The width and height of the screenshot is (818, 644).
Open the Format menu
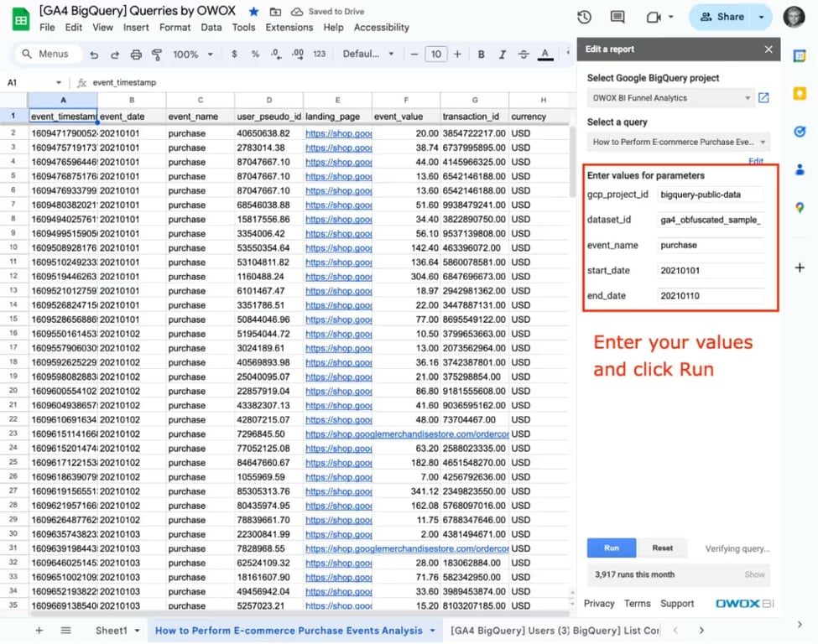pos(175,28)
